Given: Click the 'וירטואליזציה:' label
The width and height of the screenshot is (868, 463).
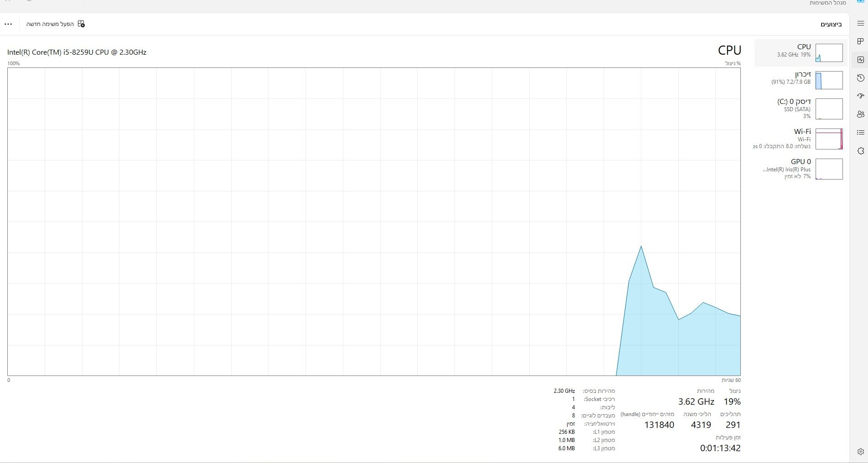Looking at the screenshot, I should [599, 424].
